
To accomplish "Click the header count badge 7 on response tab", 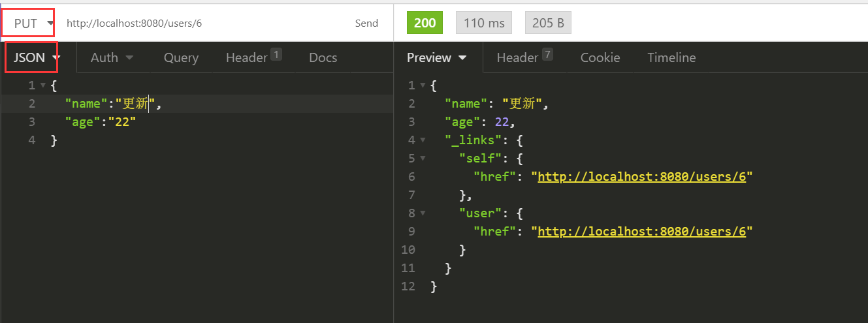I will pos(547,54).
